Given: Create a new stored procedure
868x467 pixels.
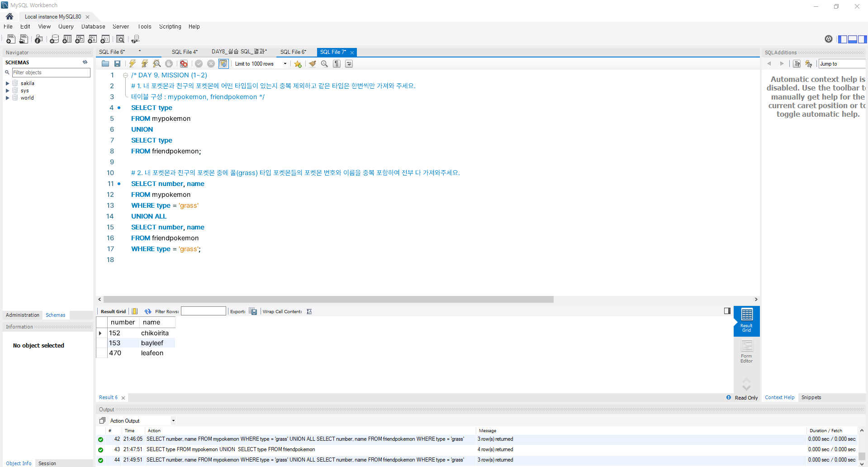Looking at the screenshot, I should pos(92,39).
